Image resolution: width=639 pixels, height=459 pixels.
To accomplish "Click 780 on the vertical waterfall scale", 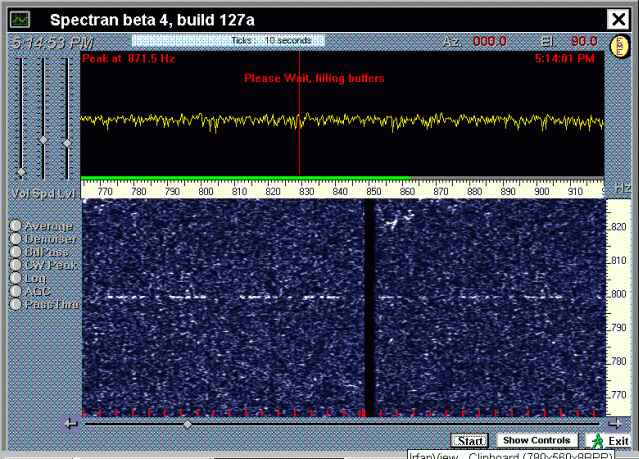I will click(x=618, y=361).
